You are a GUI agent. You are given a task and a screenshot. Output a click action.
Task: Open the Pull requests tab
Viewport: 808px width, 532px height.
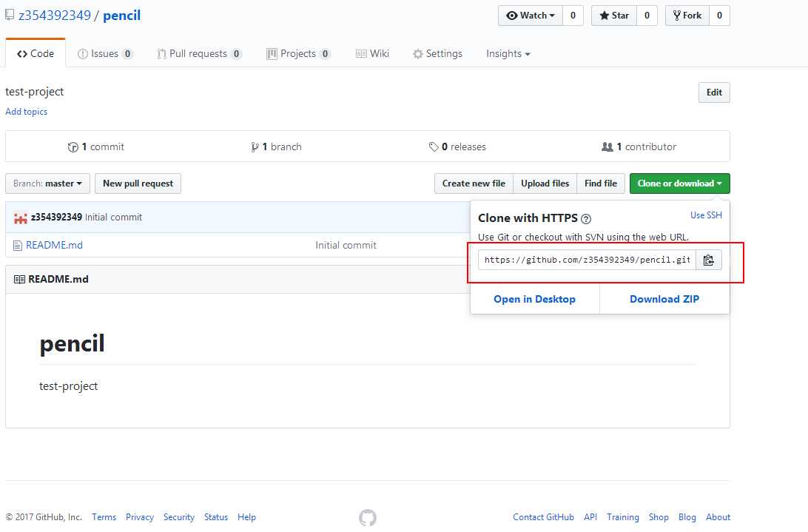(x=200, y=53)
